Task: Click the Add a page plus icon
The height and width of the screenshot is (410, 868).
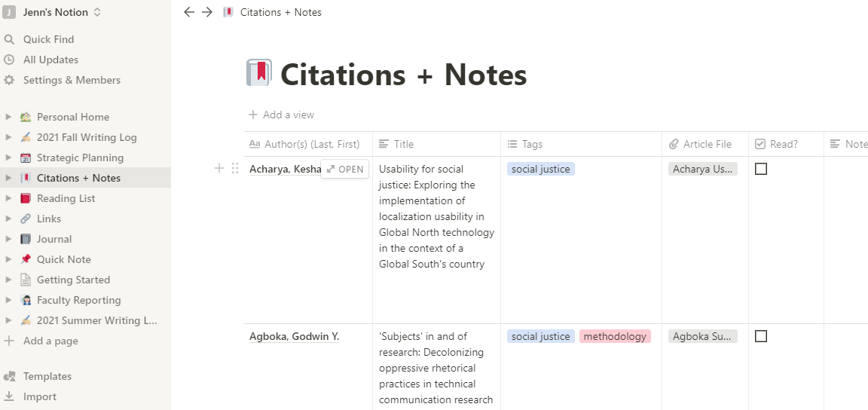Action: pyautogui.click(x=8, y=341)
